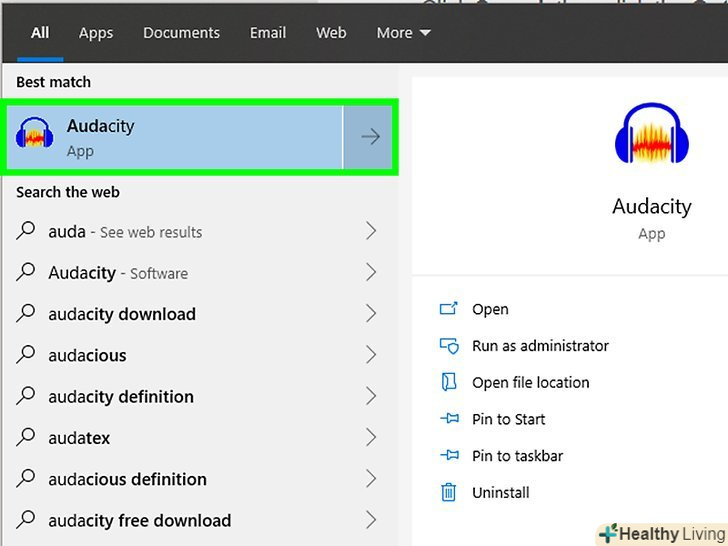This screenshot has width=728, height=546.
Task: Switch to the Apps tab
Action: coord(96,33)
